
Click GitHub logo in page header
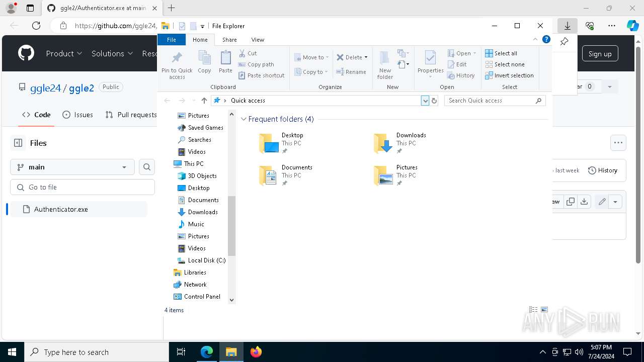pyautogui.click(x=26, y=53)
